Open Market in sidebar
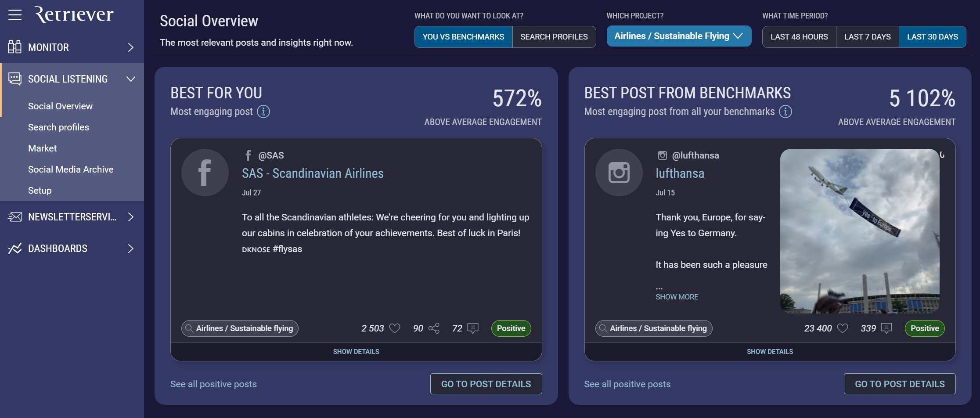Screen dimensions: 980x418 tap(43, 148)
